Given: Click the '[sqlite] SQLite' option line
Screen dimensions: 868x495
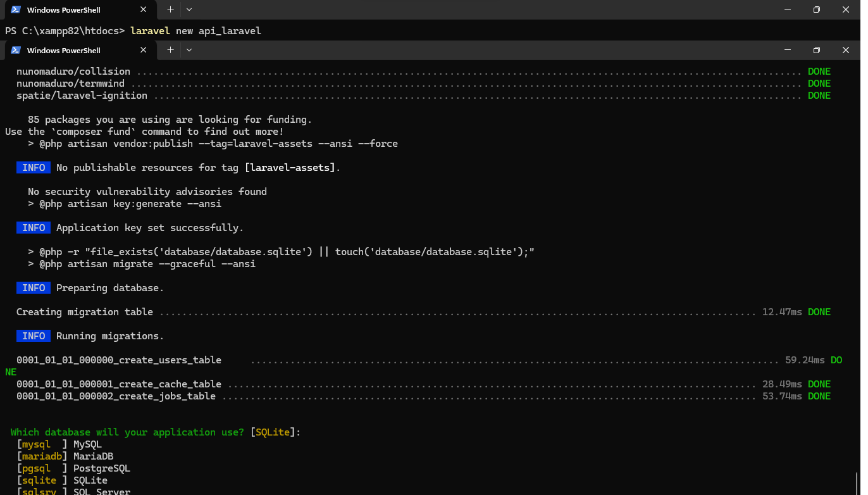Looking at the screenshot, I should tap(62, 480).
